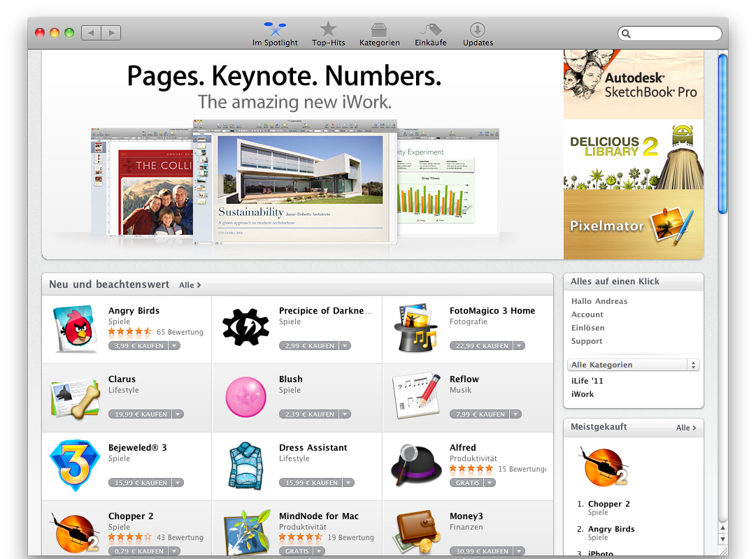Click the scrollbar up arrow
This screenshot has height=559, width=756.
tap(722, 528)
